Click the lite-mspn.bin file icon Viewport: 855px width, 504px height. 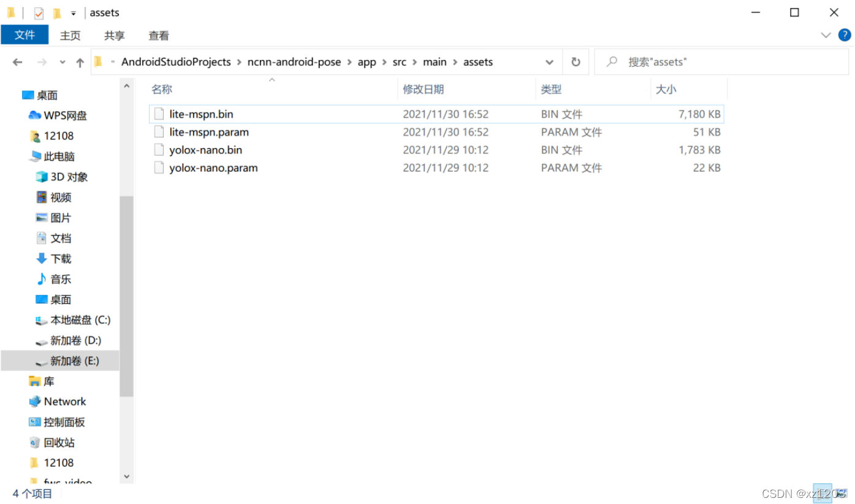(159, 114)
